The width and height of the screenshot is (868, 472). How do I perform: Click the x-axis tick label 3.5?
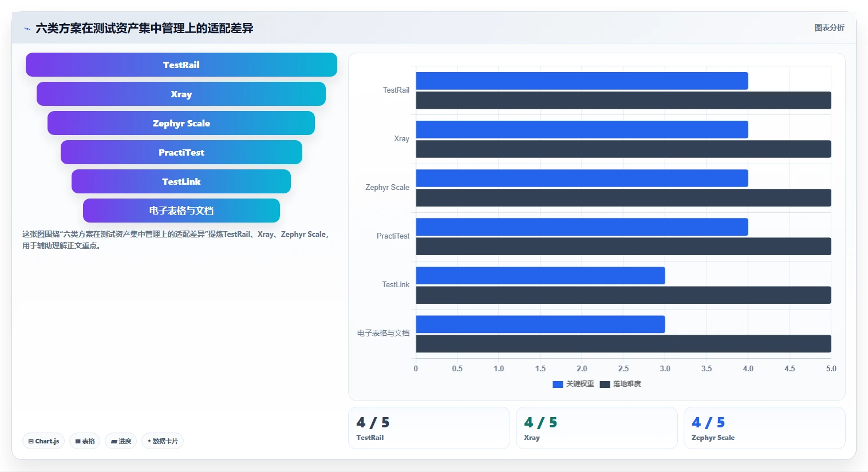click(707, 368)
